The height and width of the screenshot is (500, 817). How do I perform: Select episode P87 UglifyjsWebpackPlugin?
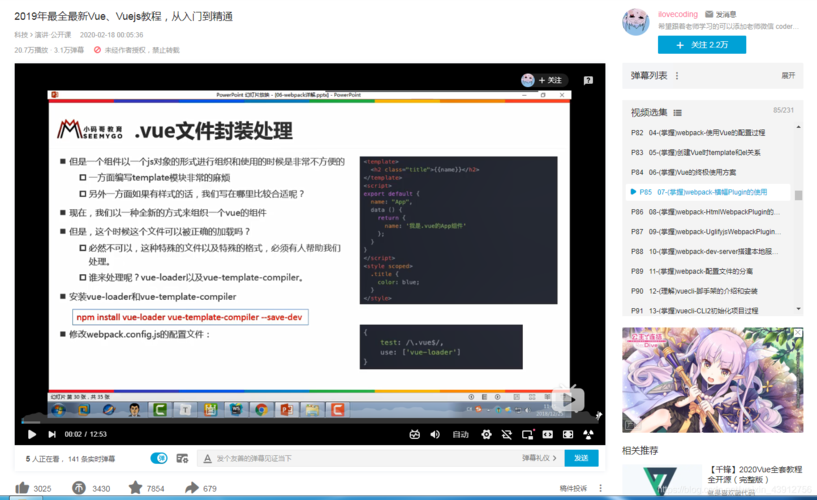coord(708,232)
